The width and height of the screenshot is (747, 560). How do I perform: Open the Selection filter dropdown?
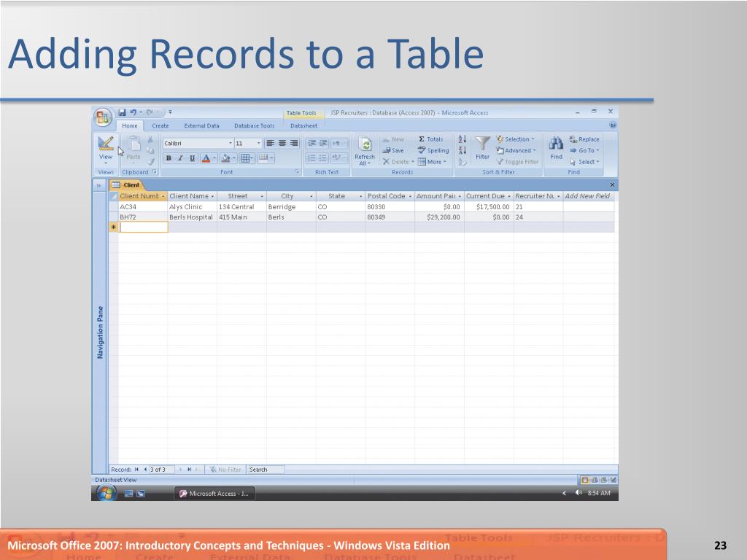click(515, 139)
